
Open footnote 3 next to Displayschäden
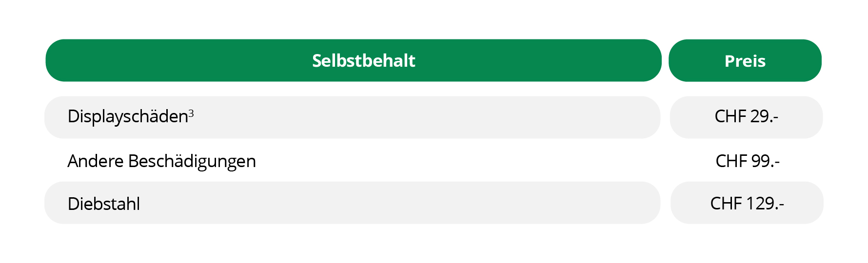(x=191, y=113)
